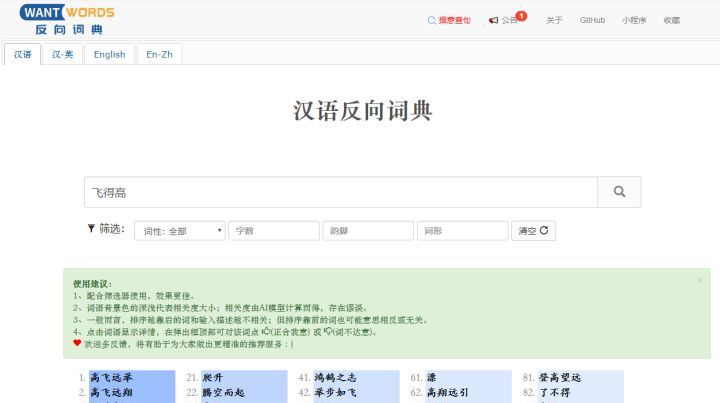Click result word 举步如飞

336,392
